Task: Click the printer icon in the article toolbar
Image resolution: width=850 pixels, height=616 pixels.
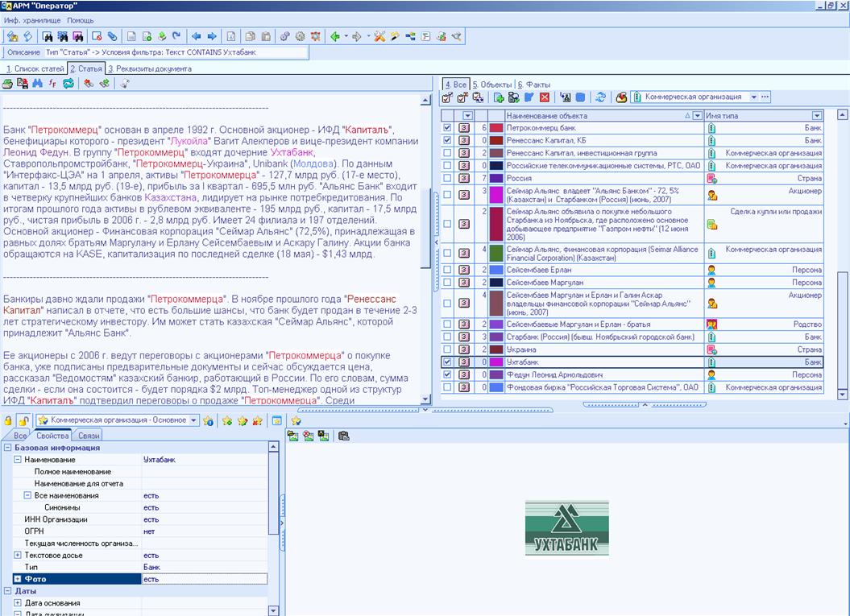Action: (7, 84)
